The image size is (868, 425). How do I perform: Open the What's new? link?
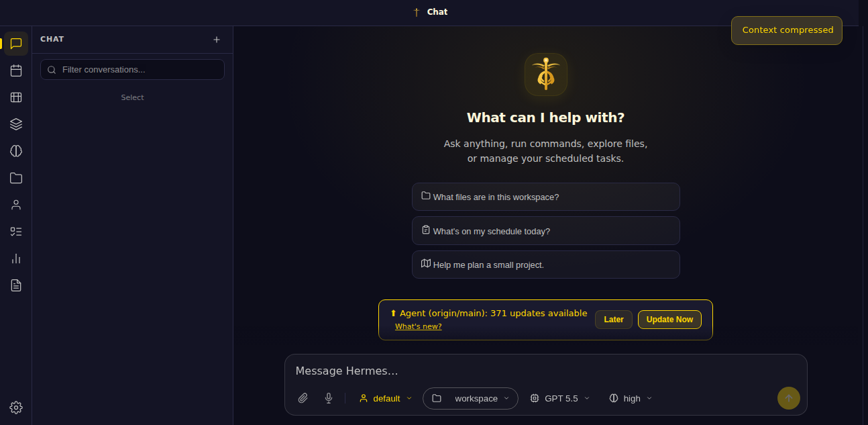[418, 326]
